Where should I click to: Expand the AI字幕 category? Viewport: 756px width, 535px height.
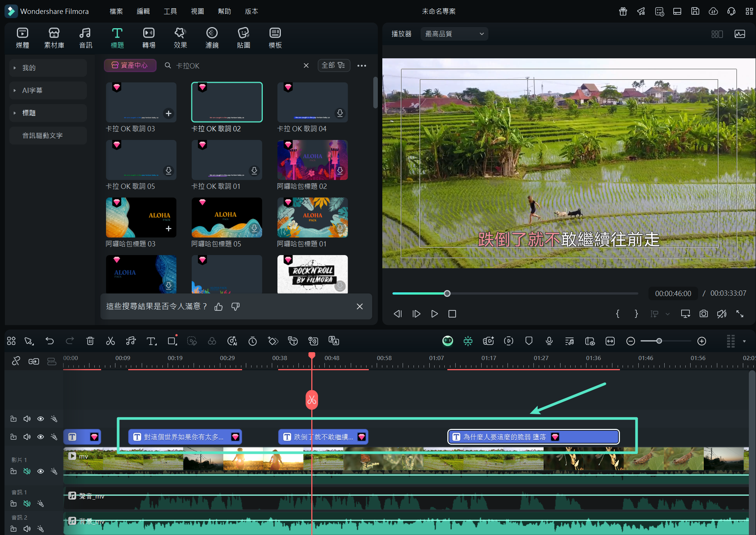click(x=48, y=90)
